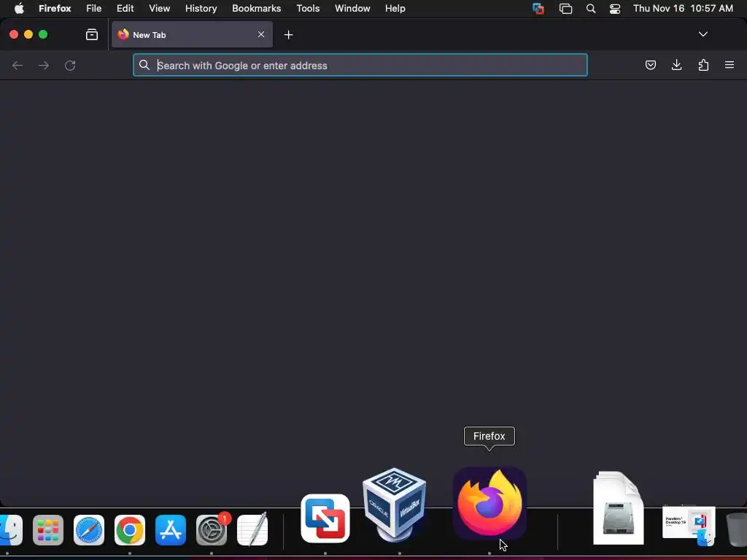Click the Stage Manager menu bar icon
The image size is (747, 560).
coord(565,9)
